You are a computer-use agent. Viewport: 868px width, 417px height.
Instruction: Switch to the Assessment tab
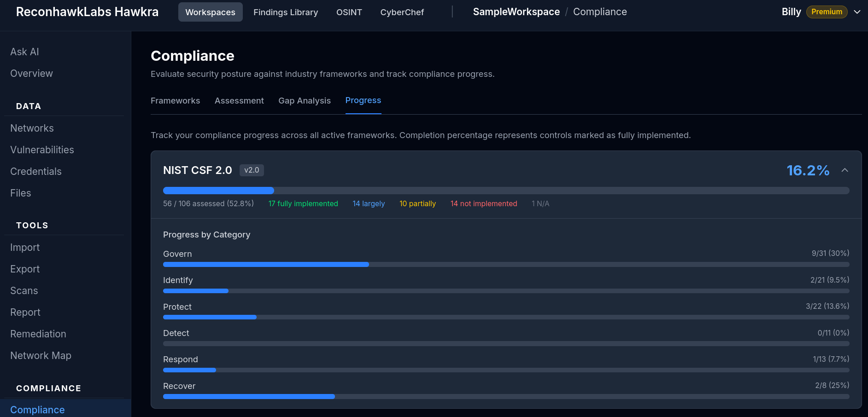coord(239,100)
